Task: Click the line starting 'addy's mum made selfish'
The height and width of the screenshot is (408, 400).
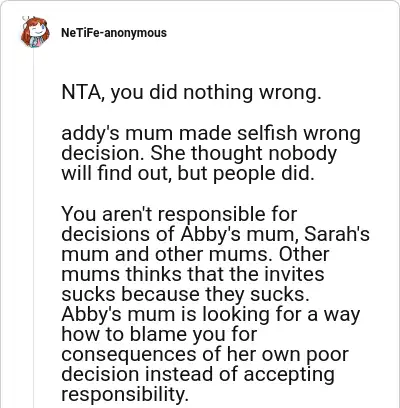Action: click(x=211, y=133)
